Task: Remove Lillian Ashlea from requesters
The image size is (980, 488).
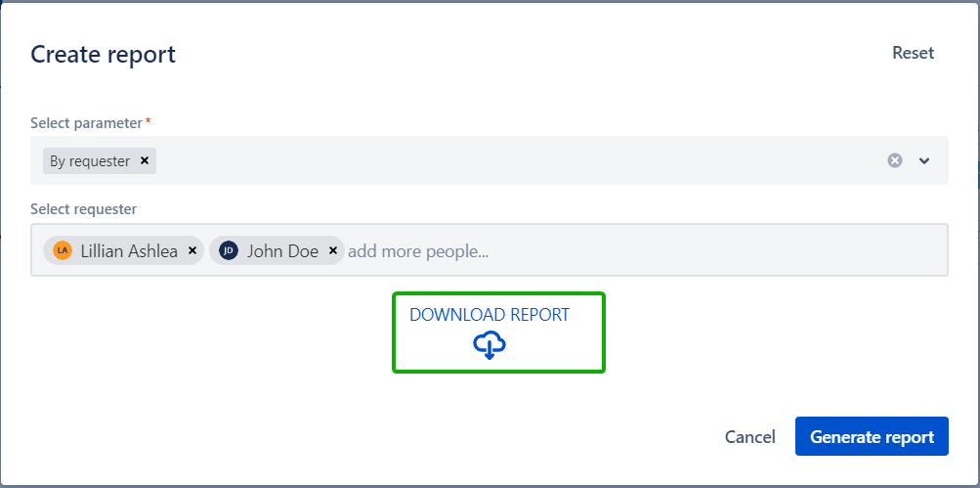Action: (x=192, y=251)
